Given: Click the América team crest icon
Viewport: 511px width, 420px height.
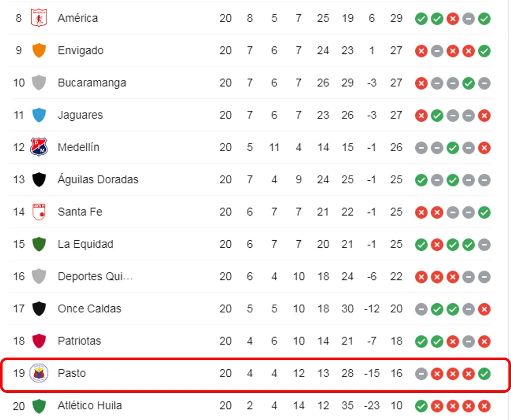Looking at the screenshot, I should pos(39,18).
